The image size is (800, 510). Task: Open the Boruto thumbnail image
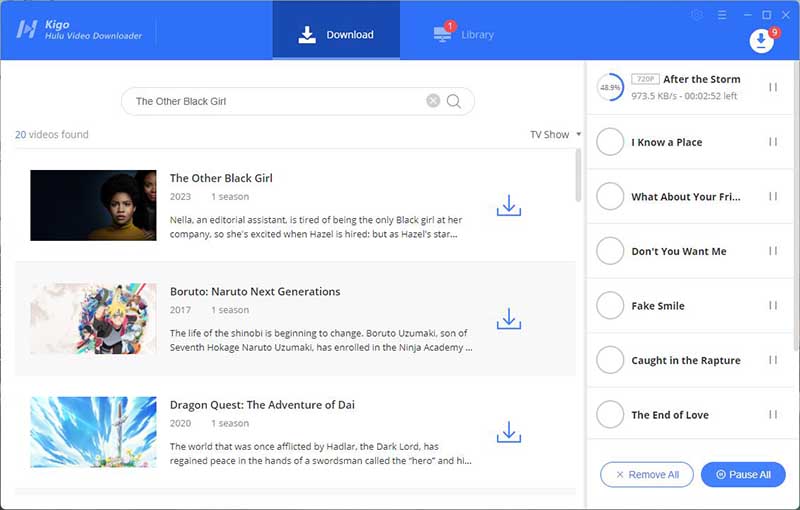[93, 319]
